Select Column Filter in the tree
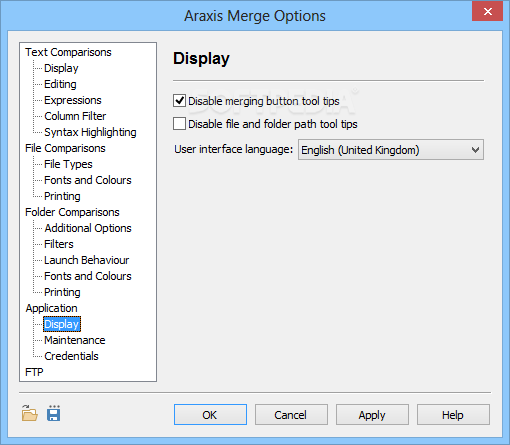This screenshot has width=510, height=445. [75, 116]
